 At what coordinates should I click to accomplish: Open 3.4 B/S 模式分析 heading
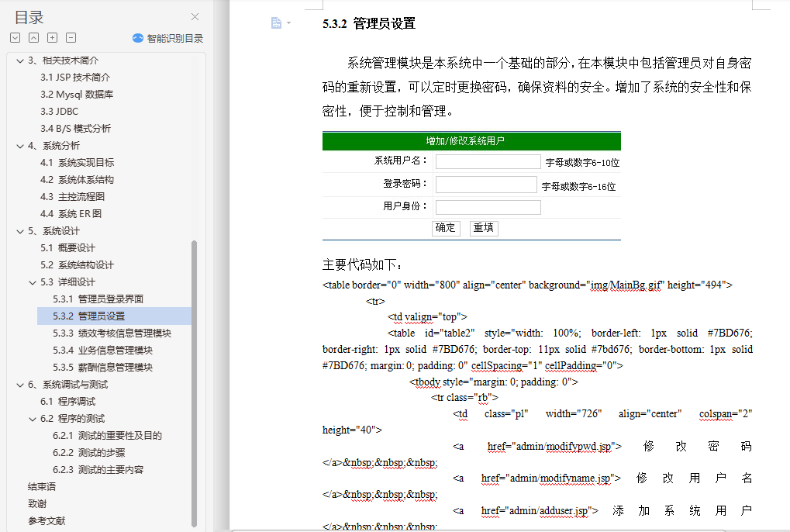tap(75, 129)
